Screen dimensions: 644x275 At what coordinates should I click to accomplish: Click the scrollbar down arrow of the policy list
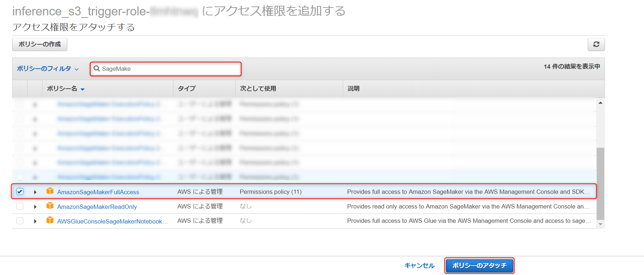pos(600,224)
